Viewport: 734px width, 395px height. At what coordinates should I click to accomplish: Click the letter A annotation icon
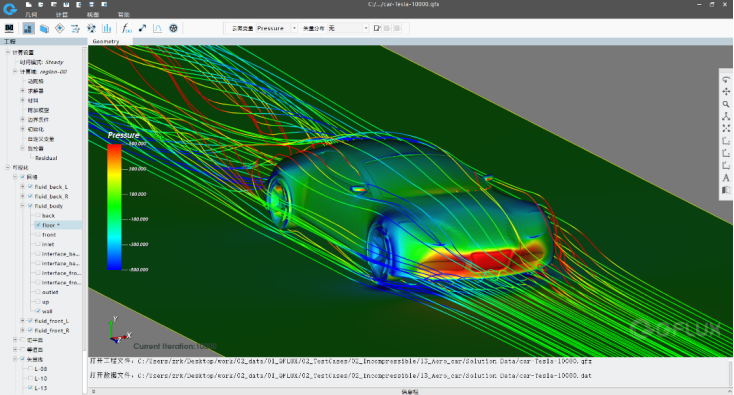tap(726, 177)
